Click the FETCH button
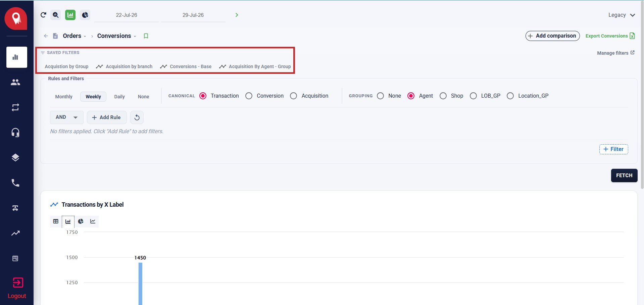The height and width of the screenshot is (305, 644). pos(624,175)
